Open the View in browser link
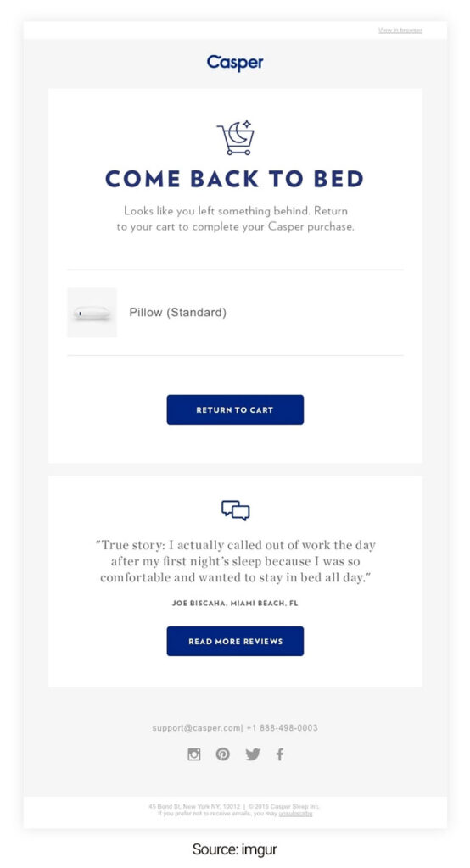 [400, 30]
